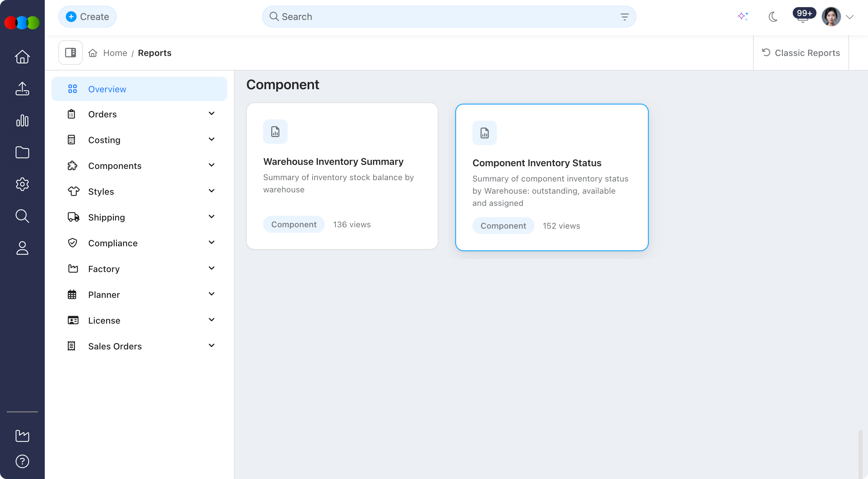Switch to Classic Reports
The height and width of the screenshot is (479, 868).
point(801,53)
